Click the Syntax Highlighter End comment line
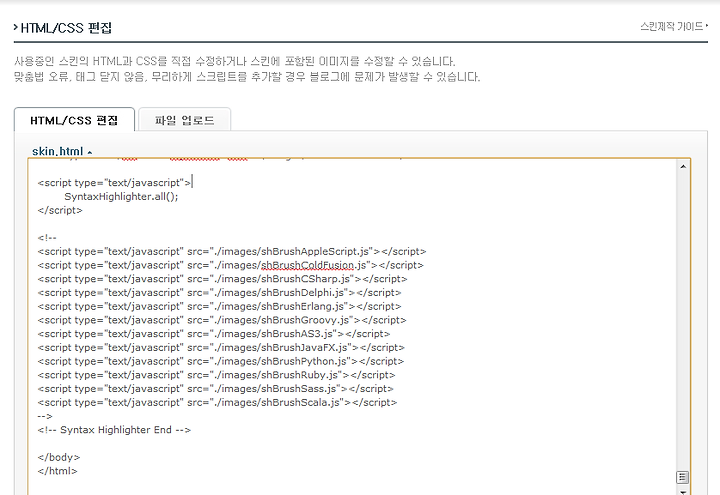Image resolution: width=720 pixels, height=495 pixels. pyautogui.click(x=114, y=430)
